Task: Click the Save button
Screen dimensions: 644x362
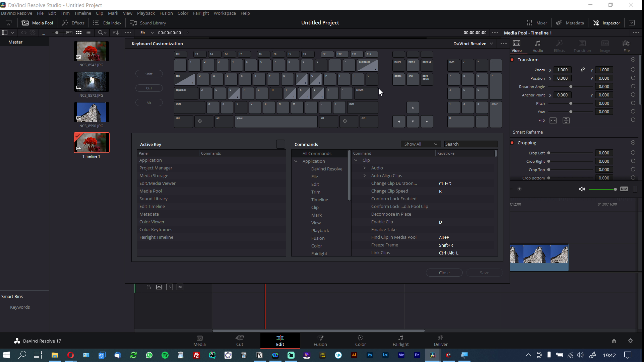Action: coord(484,273)
